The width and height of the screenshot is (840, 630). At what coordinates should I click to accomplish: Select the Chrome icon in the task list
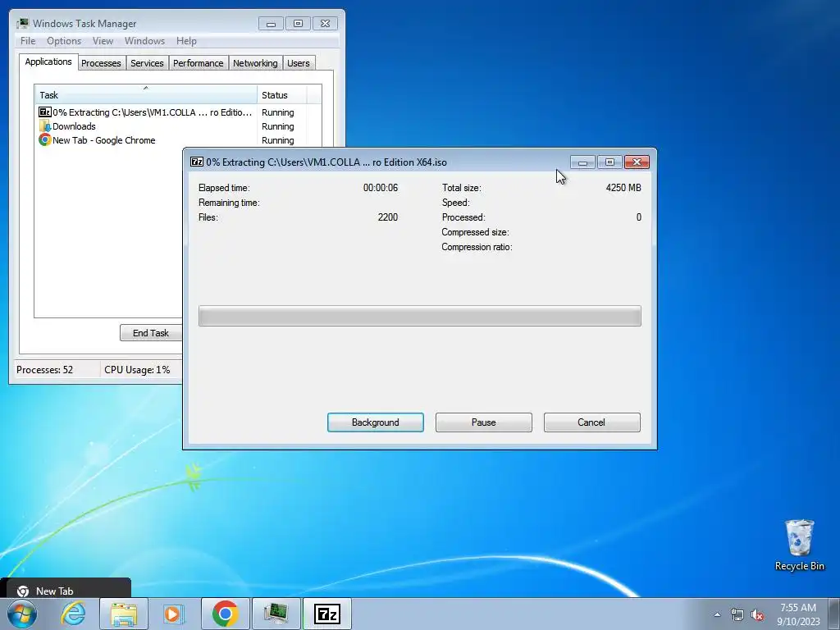coord(45,139)
